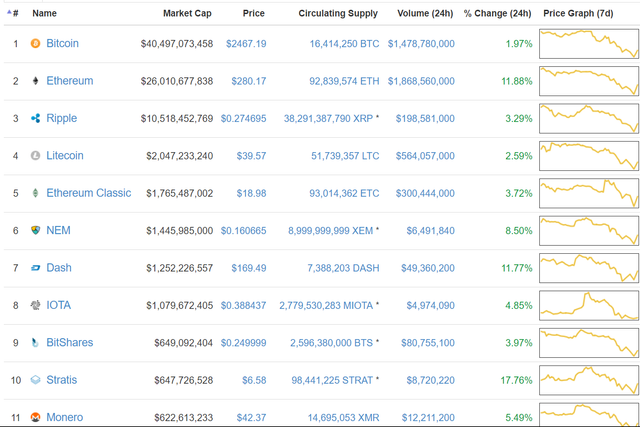Screen dimensions: 640x427
Task: Click the IOTA logo icon
Action: pos(36,305)
